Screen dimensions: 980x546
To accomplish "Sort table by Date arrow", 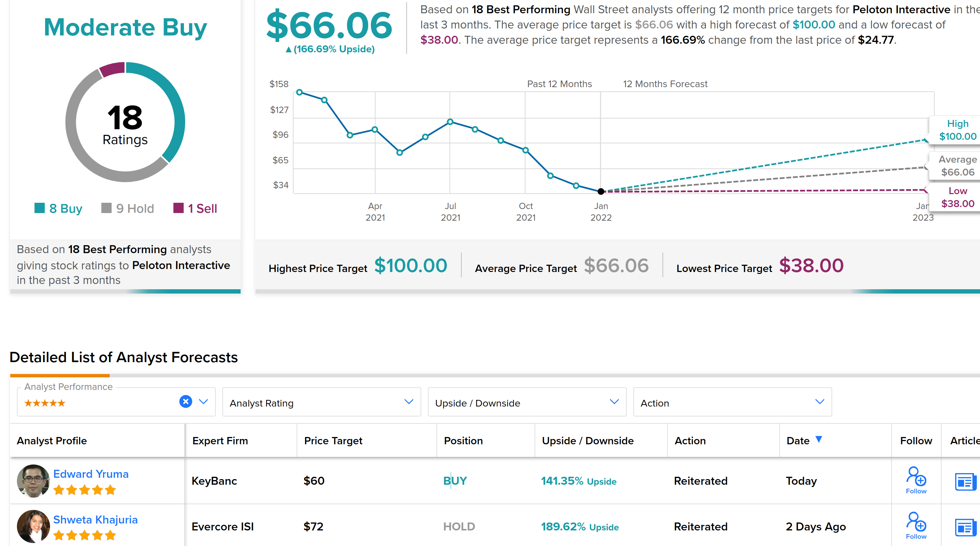I will (x=819, y=440).
